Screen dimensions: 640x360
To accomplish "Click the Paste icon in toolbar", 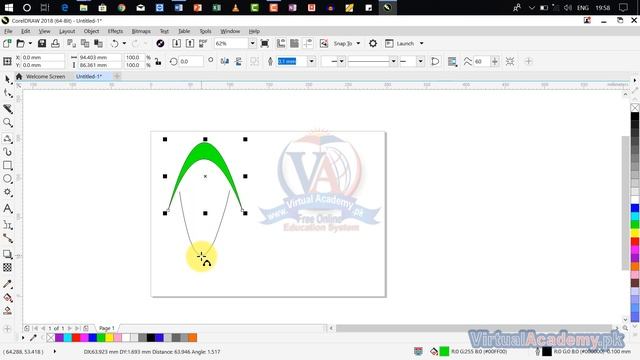I will 98,43.
